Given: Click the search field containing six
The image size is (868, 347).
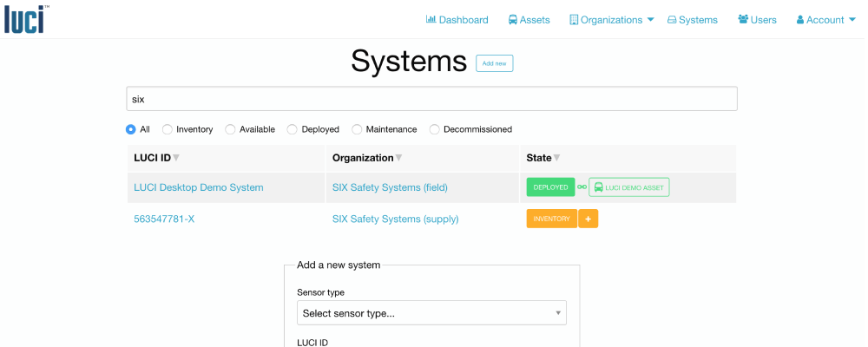Looking at the screenshot, I should coord(431,99).
